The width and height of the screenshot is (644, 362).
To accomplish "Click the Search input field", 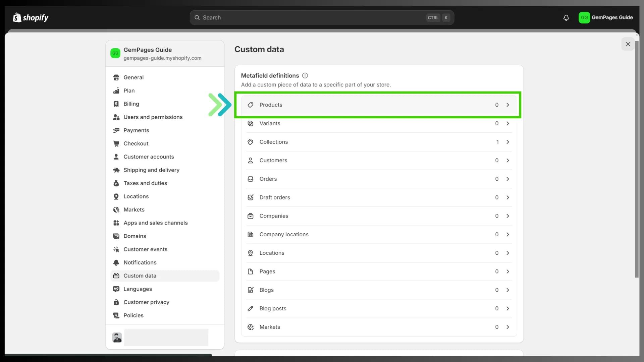I will pyautogui.click(x=322, y=17).
